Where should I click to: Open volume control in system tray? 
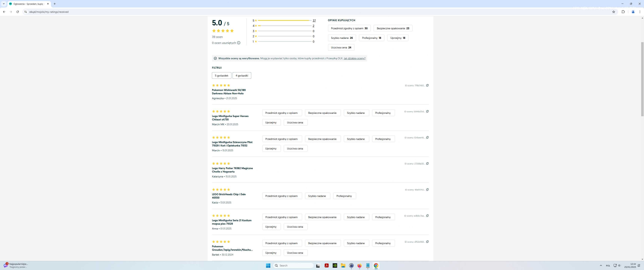coord(619,265)
